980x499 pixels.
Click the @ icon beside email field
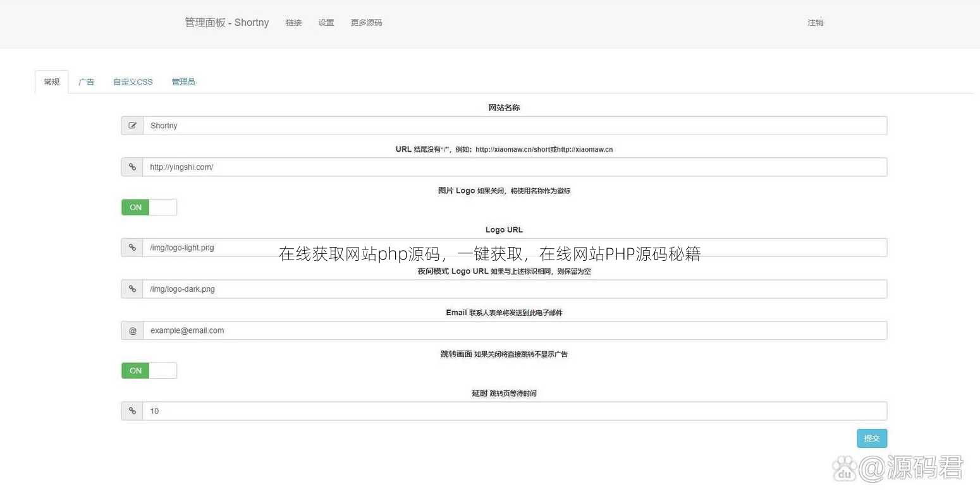click(x=132, y=330)
